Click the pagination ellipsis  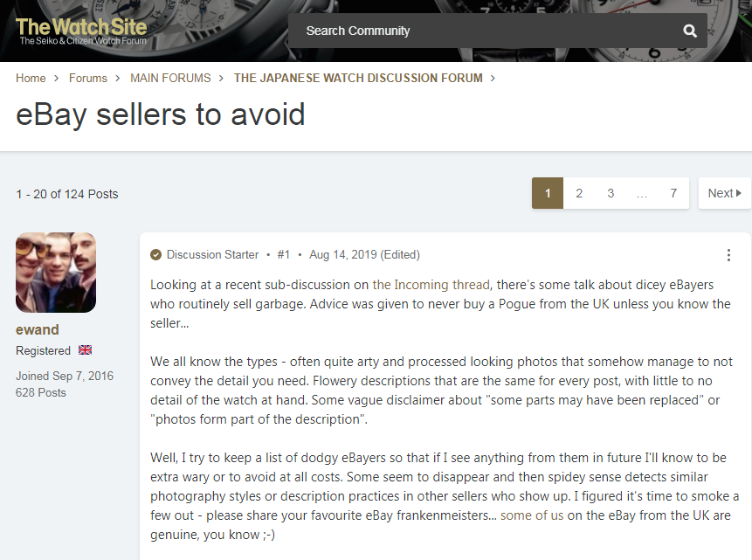[642, 193]
